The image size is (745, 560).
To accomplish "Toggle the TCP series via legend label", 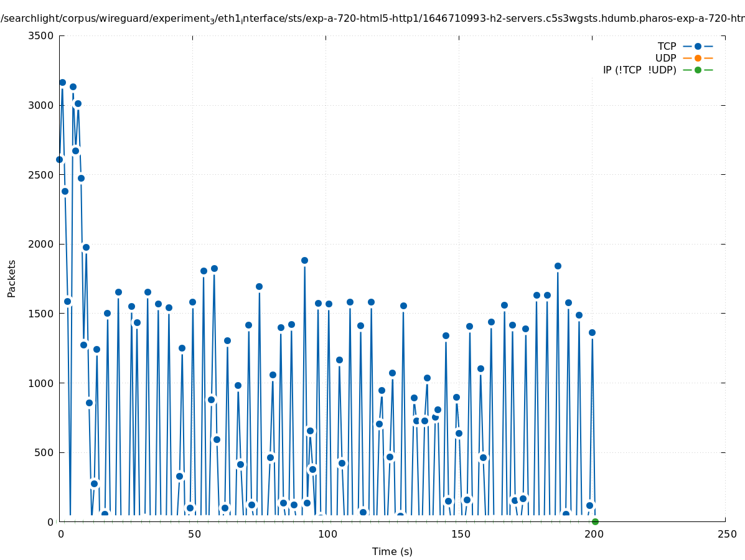I will 667,46.
